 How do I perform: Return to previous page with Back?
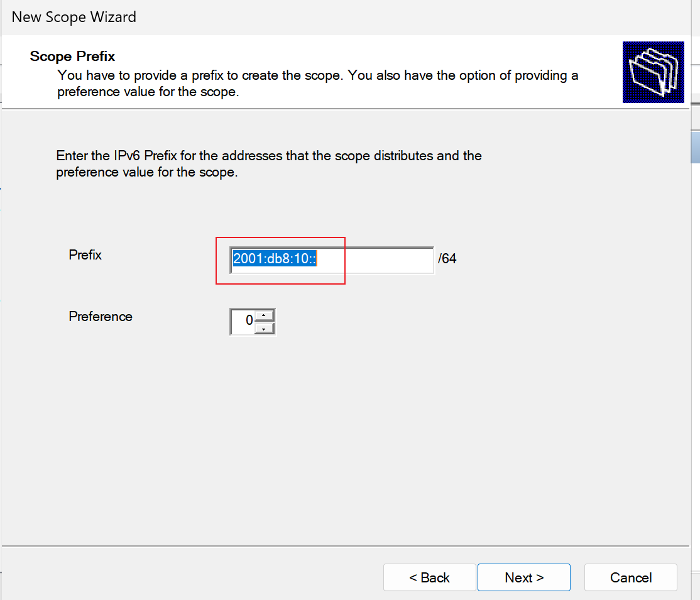pyautogui.click(x=429, y=577)
